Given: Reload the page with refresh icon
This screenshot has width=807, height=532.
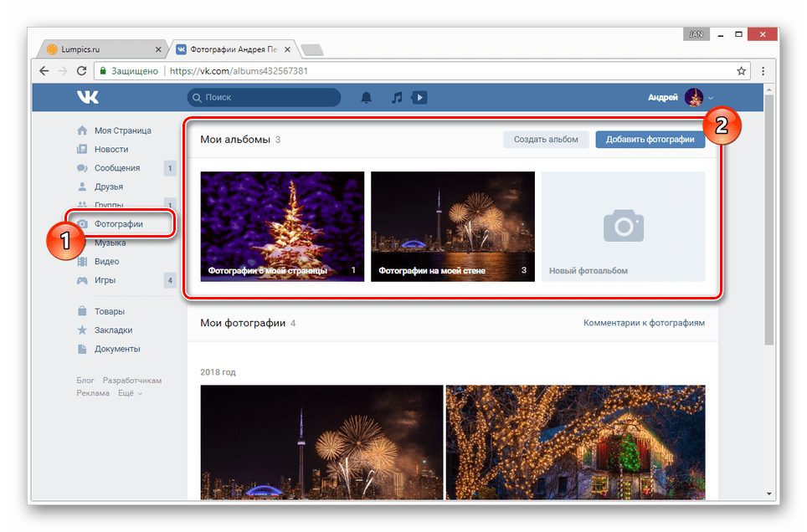Looking at the screenshot, I should (81, 71).
